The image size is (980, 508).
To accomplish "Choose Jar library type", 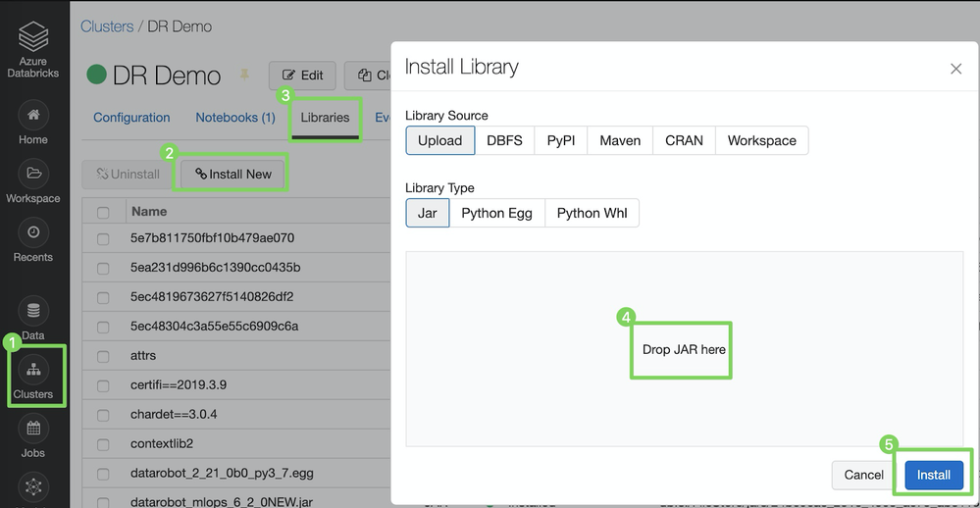I will pos(428,213).
